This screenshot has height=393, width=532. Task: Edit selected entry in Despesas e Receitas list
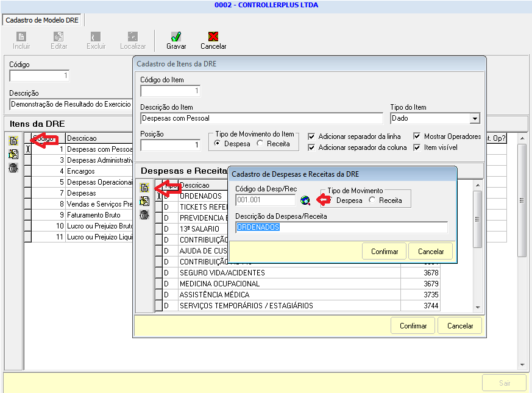click(144, 201)
